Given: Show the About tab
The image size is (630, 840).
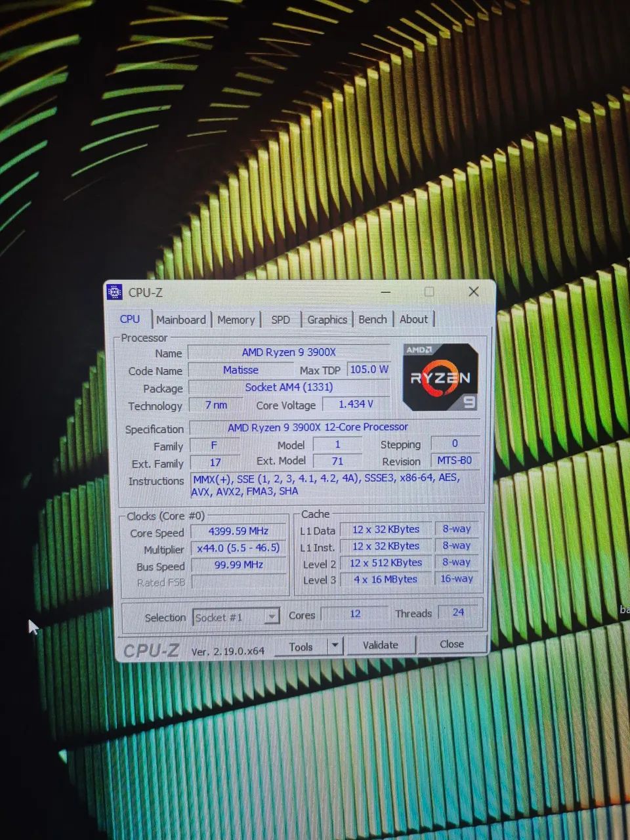Looking at the screenshot, I should (x=413, y=319).
